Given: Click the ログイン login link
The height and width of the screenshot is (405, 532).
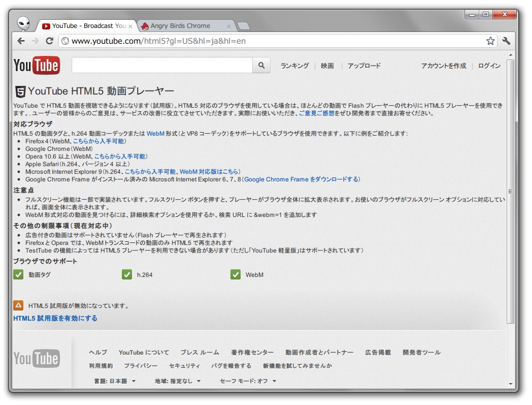Looking at the screenshot, I should pos(489,66).
